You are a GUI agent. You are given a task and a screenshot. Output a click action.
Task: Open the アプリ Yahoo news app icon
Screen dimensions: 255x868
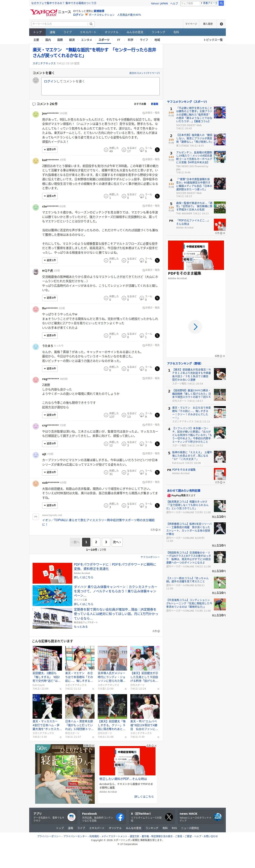click(x=71, y=817)
